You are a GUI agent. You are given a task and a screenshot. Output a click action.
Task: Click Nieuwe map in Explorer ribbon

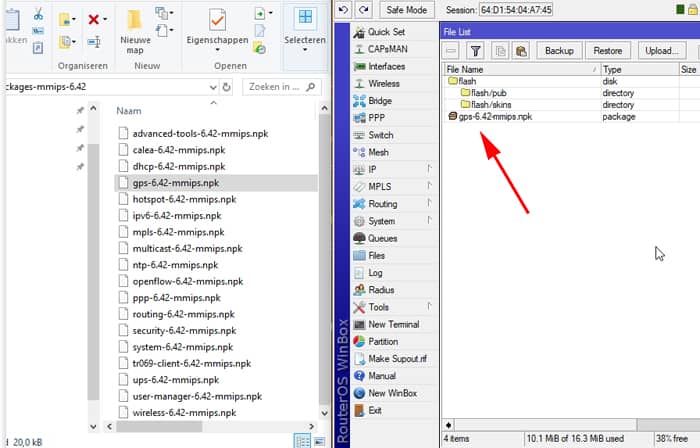pos(135,31)
